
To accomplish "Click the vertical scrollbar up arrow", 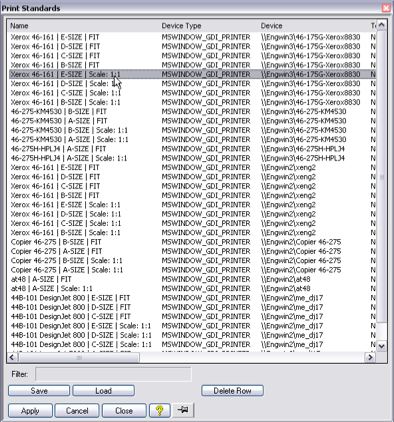I will coord(382,25).
